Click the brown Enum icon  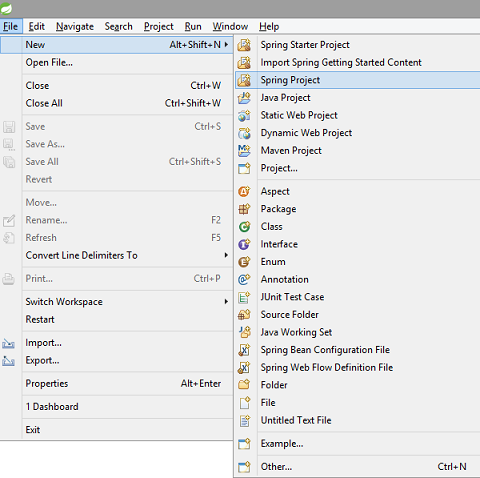(244, 262)
